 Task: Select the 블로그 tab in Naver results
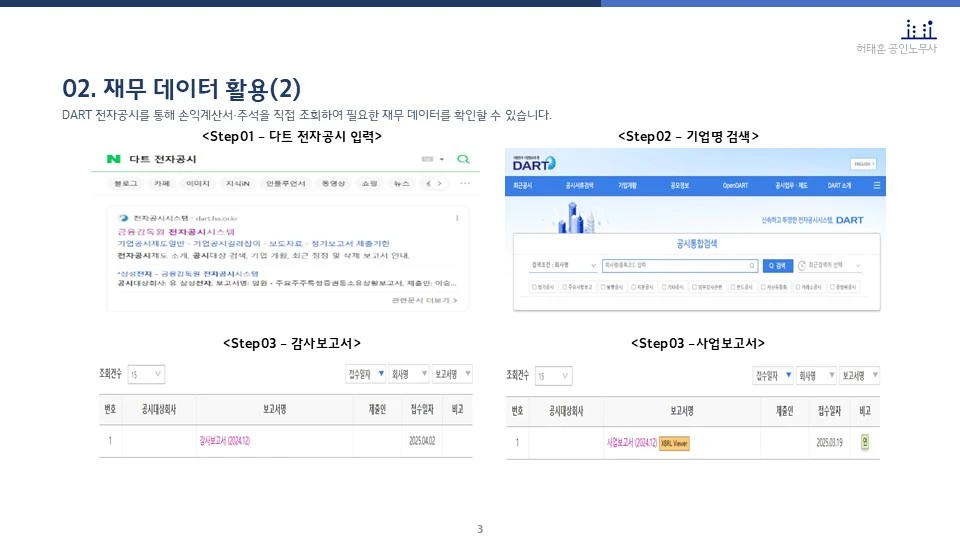point(126,183)
